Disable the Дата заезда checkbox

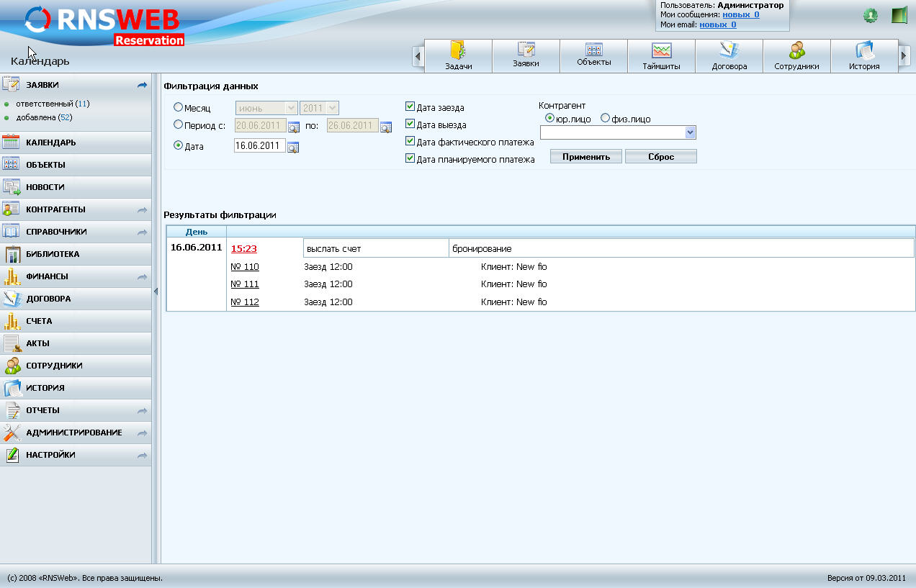tap(410, 105)
